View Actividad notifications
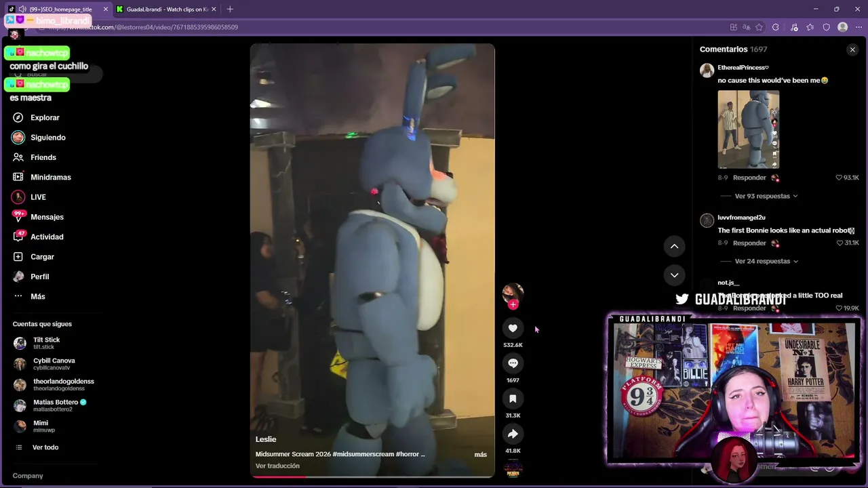The height and width of the screenshot is (488, 868). coord(38,237)
